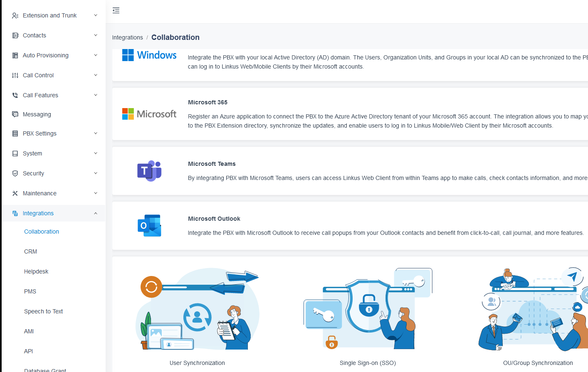Click the Auto Provisioning sidebar icon
This screenshot has width=588, height=372.
tap(15, 55)
